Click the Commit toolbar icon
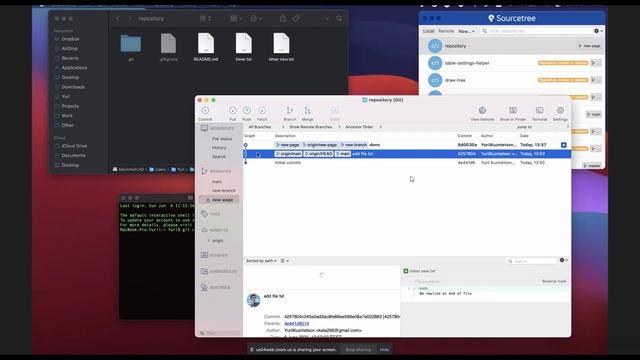Viewport: 640px width, 360px height. coord(205,111)
